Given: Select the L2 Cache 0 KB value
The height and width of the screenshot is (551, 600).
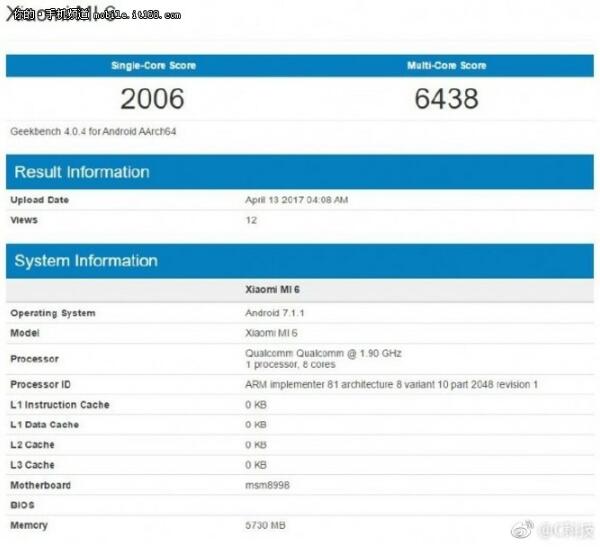Looking at the screenshot, I should click(256, 445).
